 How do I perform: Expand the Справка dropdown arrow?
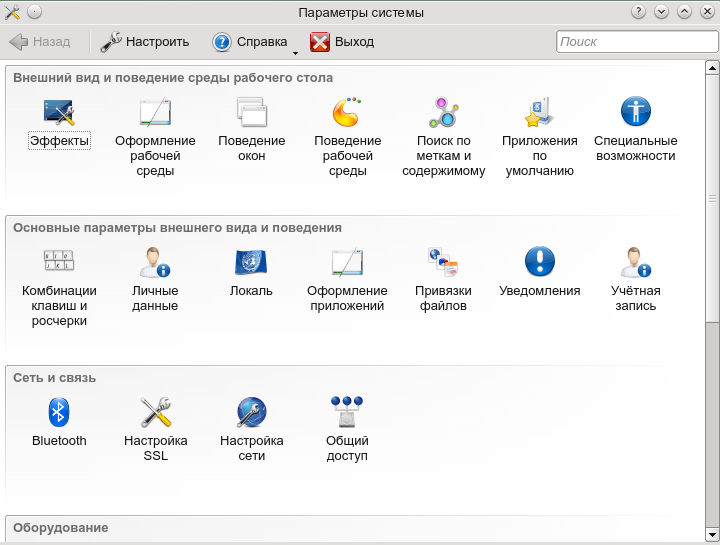(295, 53)
